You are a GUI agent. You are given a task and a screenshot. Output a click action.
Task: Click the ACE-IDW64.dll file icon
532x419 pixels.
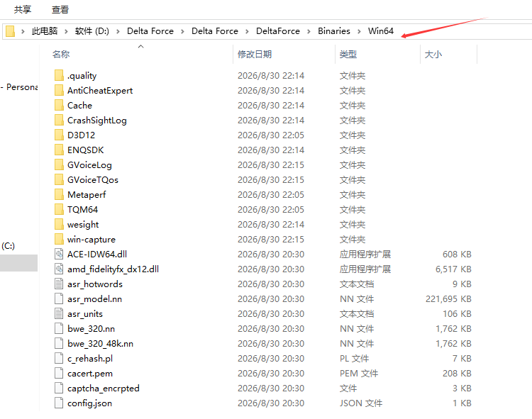pos(59,255)
